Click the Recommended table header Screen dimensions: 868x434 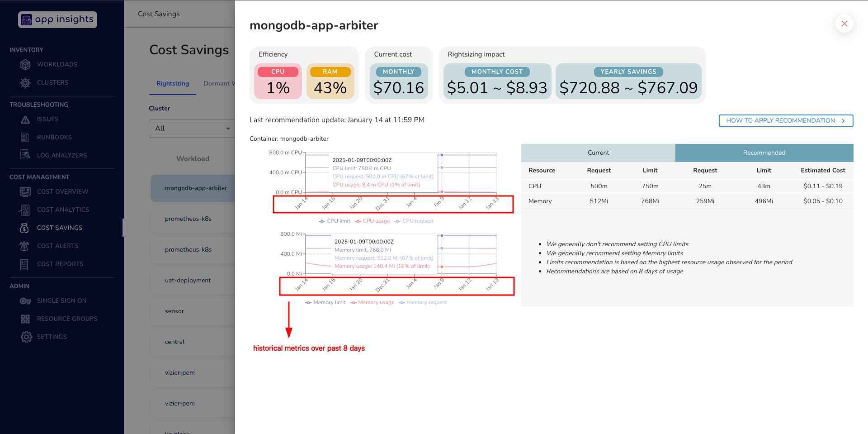764,153
